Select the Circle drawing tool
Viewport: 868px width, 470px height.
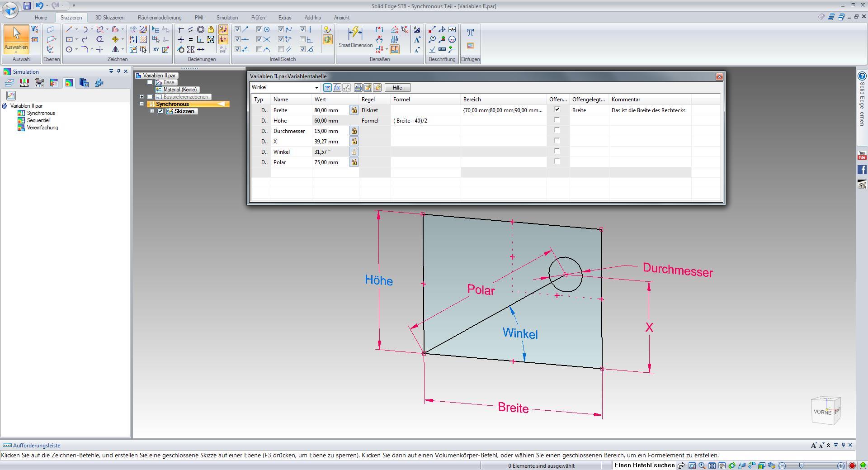tap(69, 49)
